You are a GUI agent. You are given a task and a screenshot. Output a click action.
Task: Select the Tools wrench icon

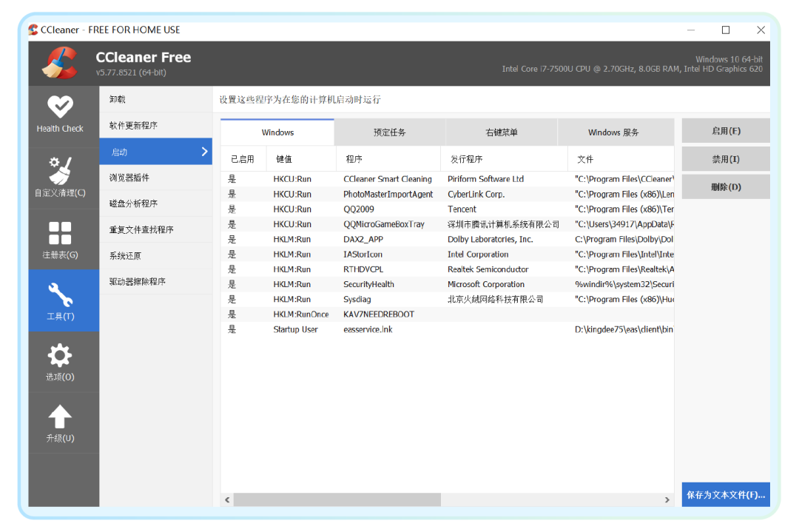pyautogui.click(x=60, y=294)
